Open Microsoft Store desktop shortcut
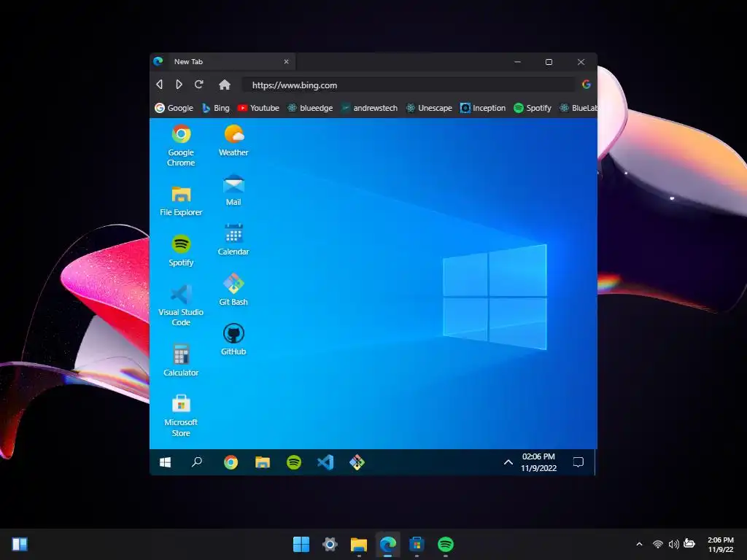The height and width of the screenshot is (560, 747). [x=181, y=416]
